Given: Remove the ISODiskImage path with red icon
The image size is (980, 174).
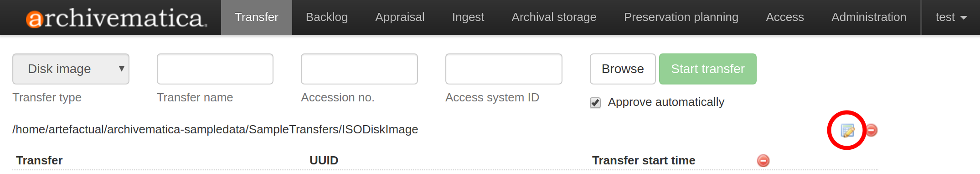Looking at the screenshot, I should (872, 130).
